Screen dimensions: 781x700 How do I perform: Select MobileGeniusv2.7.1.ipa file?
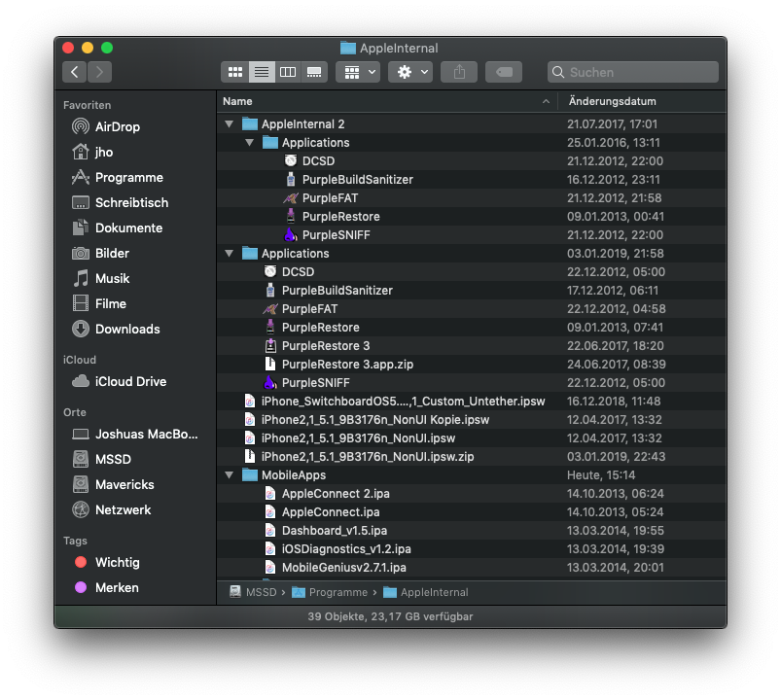tap(471, 567)
